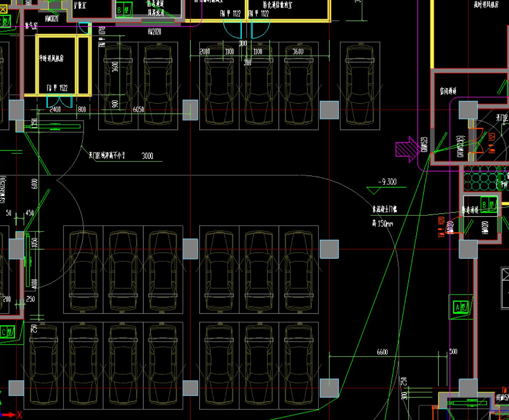Select the 3000 clearance value text

click(x=147, y=156)
